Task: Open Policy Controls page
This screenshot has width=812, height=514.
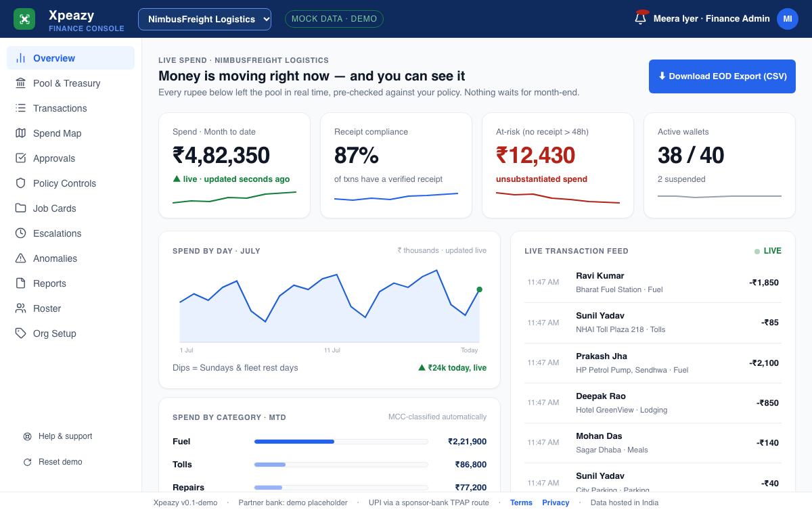Action: pyautogui.click(x=70, y=183)
